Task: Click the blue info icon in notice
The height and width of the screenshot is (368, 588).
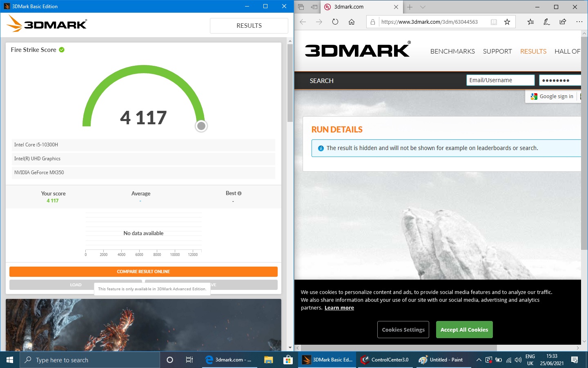Action: [321, 148]
